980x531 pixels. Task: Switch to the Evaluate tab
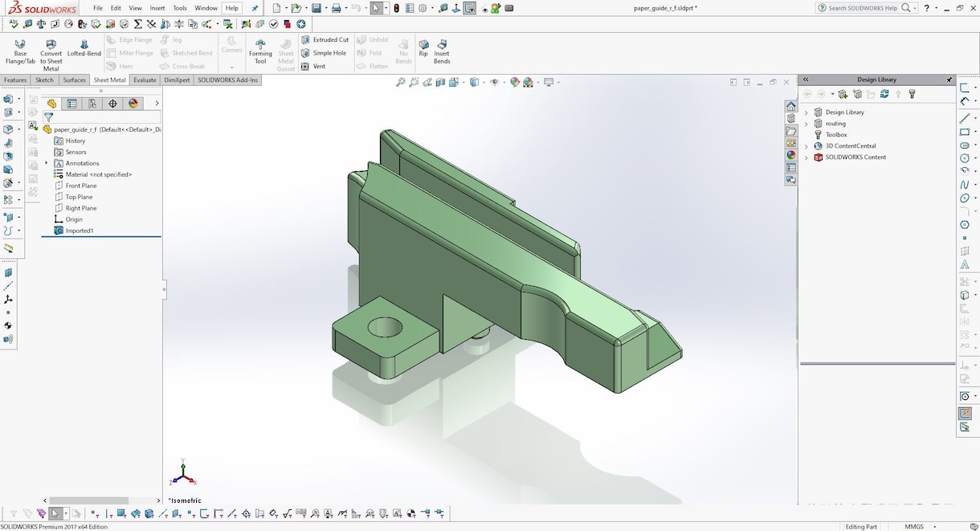pos(145,80)
